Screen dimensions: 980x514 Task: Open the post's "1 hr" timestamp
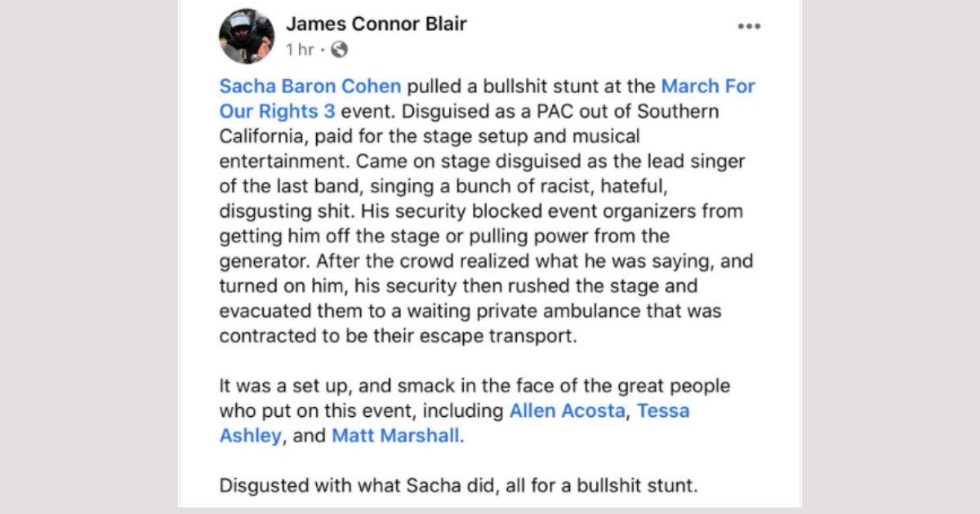300,50
